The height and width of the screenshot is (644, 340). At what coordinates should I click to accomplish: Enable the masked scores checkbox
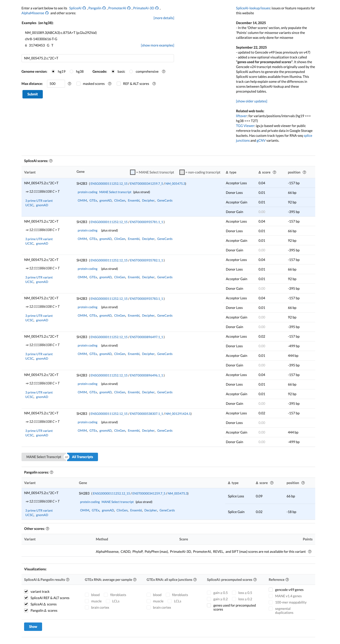(79, 83)
